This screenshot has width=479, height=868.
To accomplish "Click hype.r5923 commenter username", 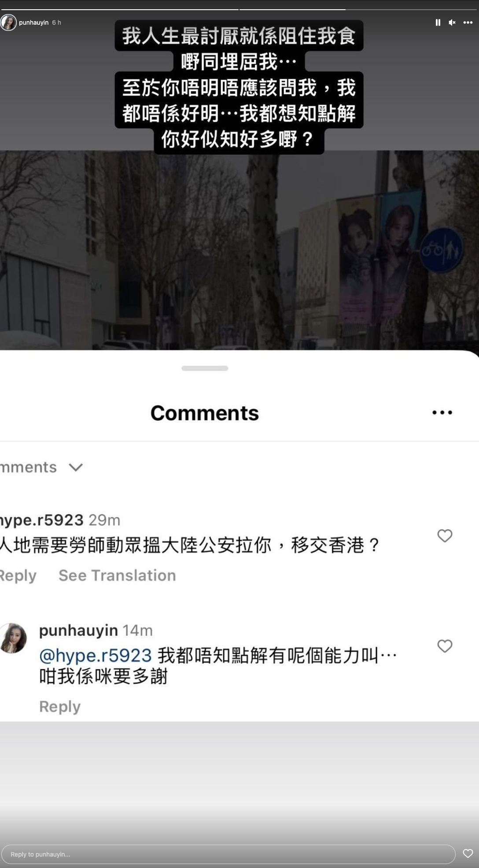I will tap(42, 520).
